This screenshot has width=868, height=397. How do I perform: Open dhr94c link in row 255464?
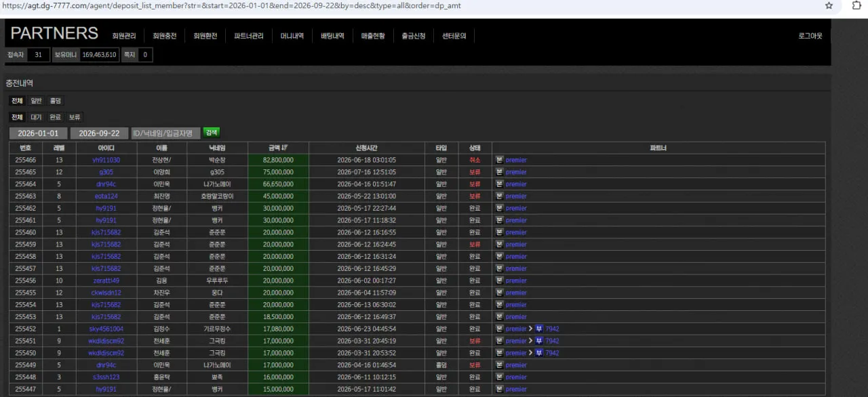[106, 184]
